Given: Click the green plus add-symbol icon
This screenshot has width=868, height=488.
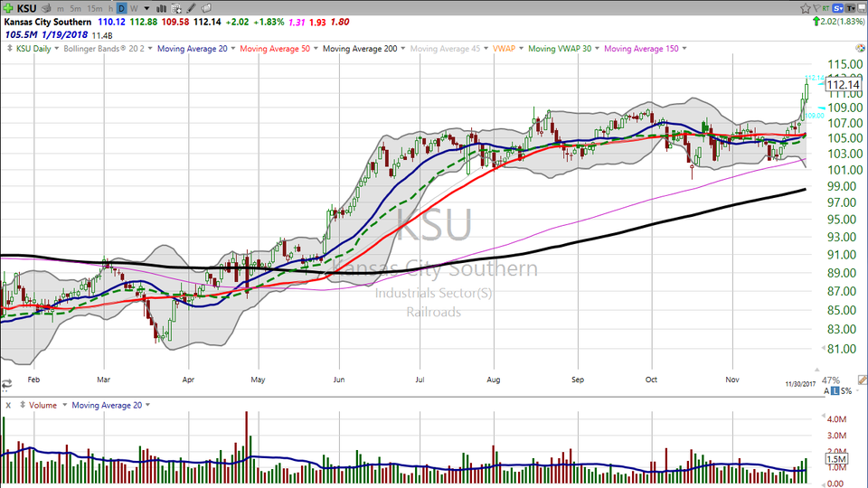Looking at the screenshot, I should (8, 8).
